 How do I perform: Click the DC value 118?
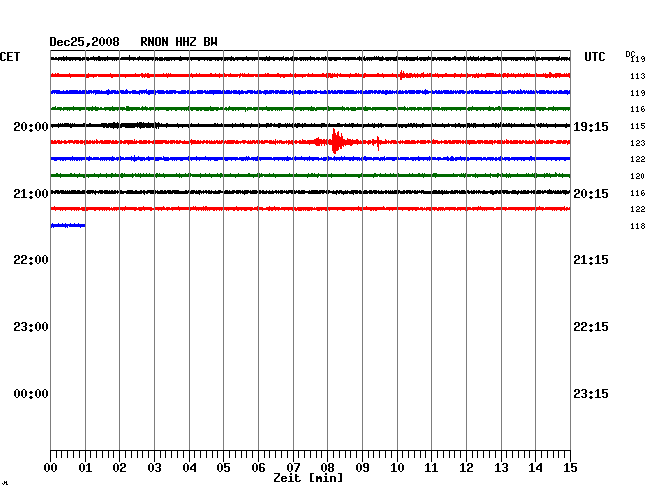[x=638, y=226]
